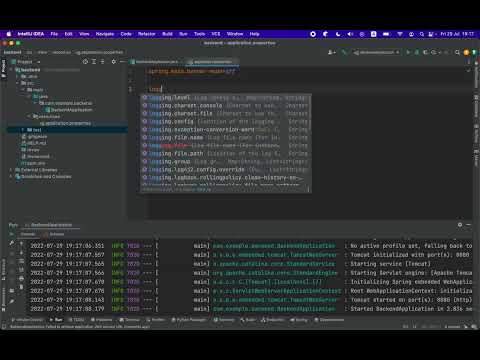Expand the test folder arrow
The height and width of the screenshot is (360, 480).
(23, 130)
